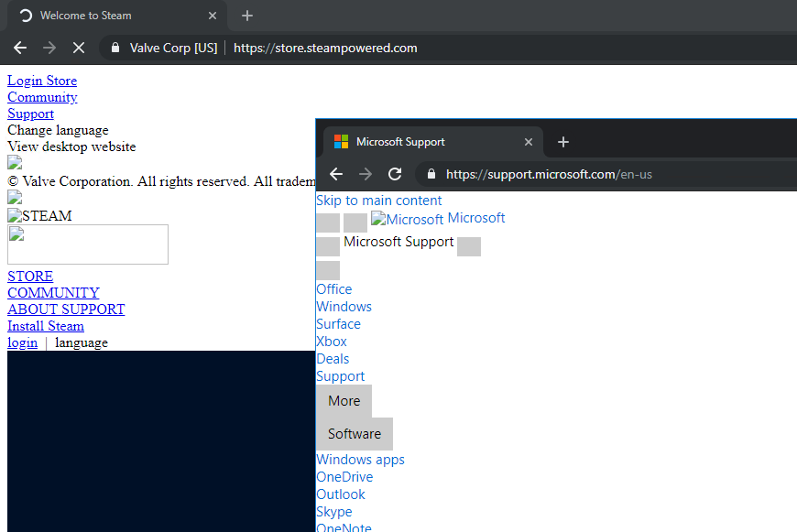The image size is (797, 532).
Task: Click the Valve Corp padlock icon
Action: (115, 48)
